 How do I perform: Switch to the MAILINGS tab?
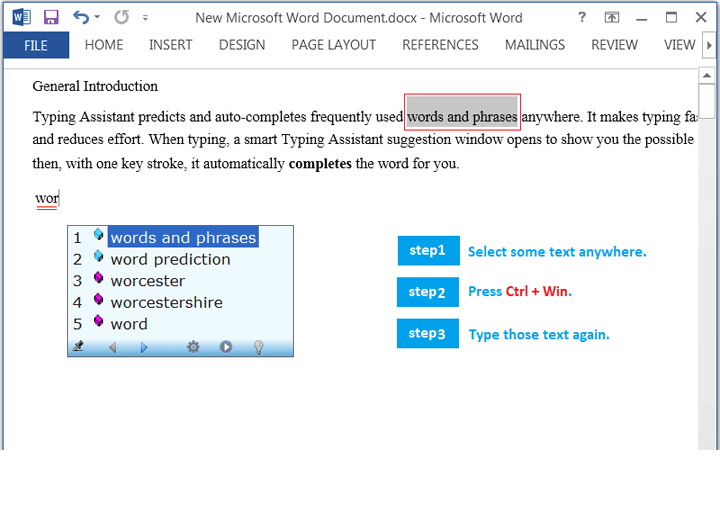pos(534,45)
